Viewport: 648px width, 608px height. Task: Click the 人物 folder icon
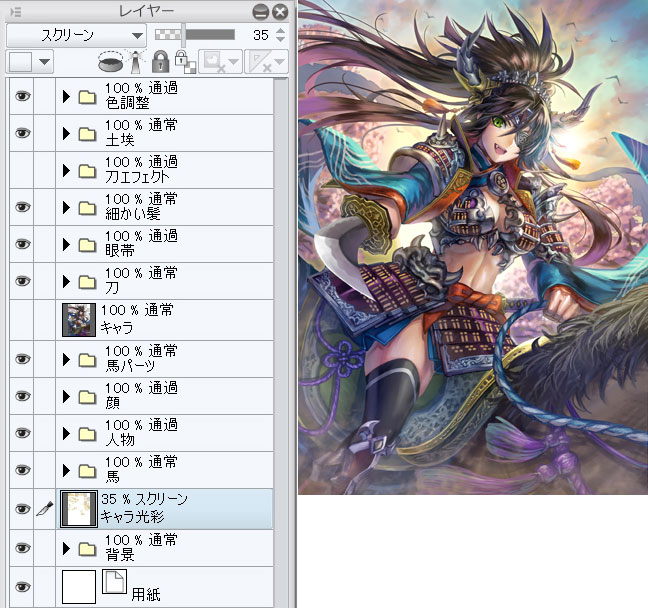[x=87, y=434]
